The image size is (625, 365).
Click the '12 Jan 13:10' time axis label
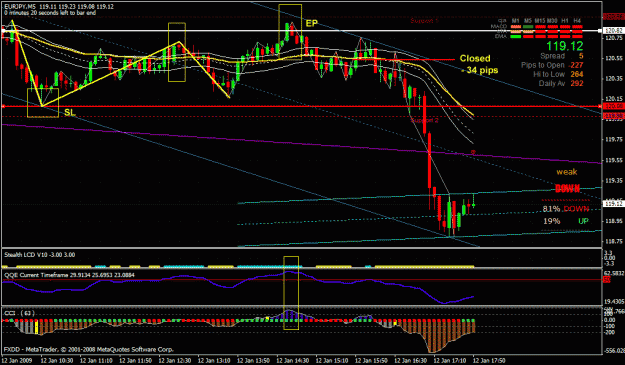tap(214, 361)
